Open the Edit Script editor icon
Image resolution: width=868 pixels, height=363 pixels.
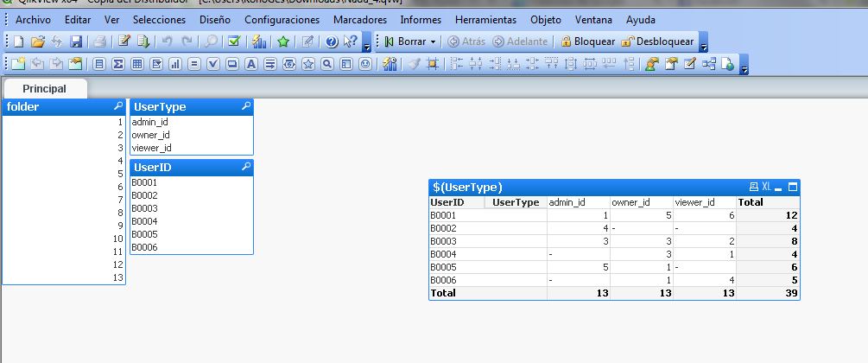click(x=124, y=41)
